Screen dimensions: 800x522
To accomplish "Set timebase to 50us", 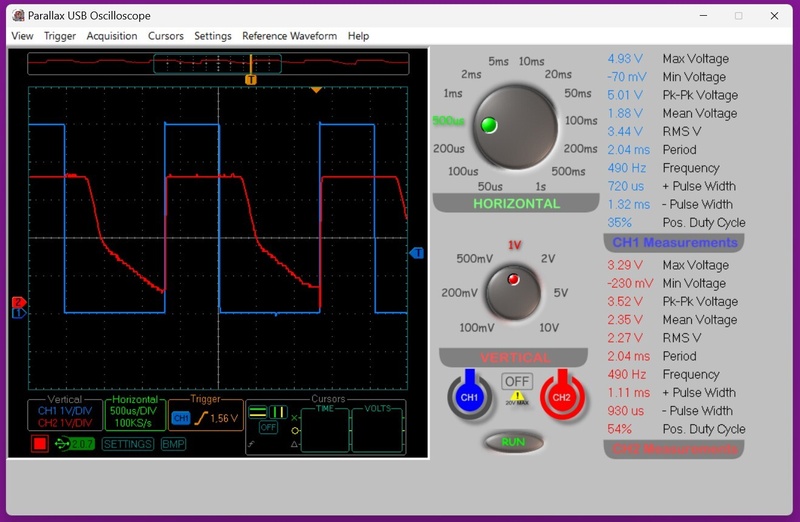I will click(490, 187).
